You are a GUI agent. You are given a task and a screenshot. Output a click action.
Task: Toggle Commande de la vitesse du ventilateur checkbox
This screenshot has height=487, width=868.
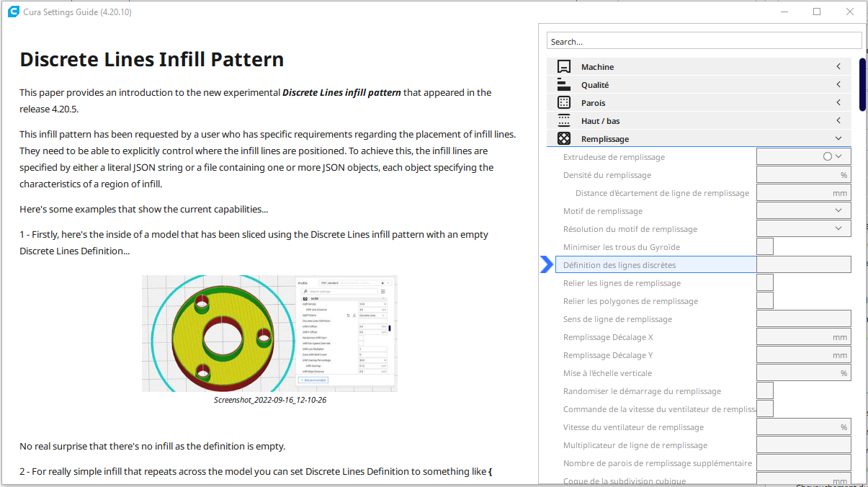point(765,408)
